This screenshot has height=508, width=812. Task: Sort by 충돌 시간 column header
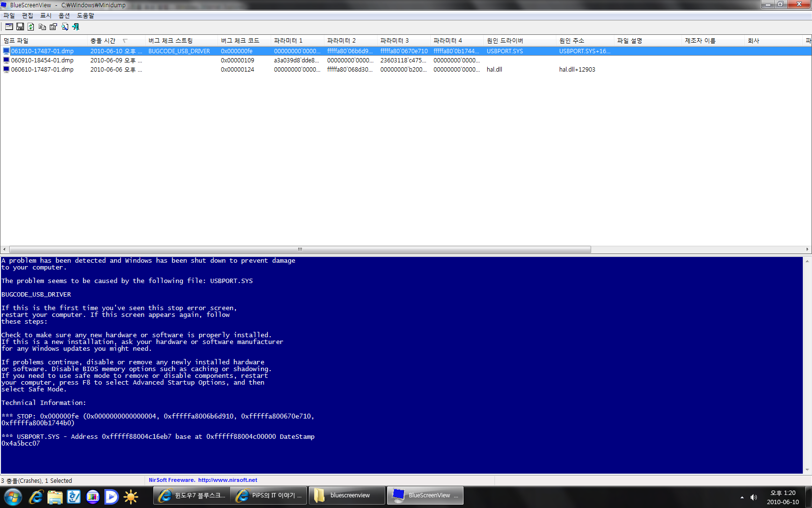(x=116, y=41)
